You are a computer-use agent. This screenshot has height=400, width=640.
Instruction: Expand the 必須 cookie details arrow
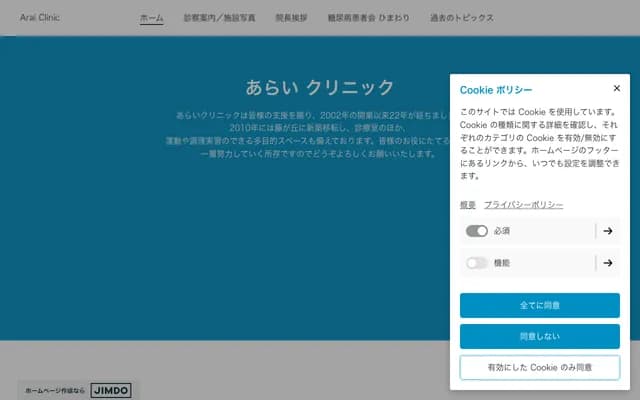(x=607, y=231)
